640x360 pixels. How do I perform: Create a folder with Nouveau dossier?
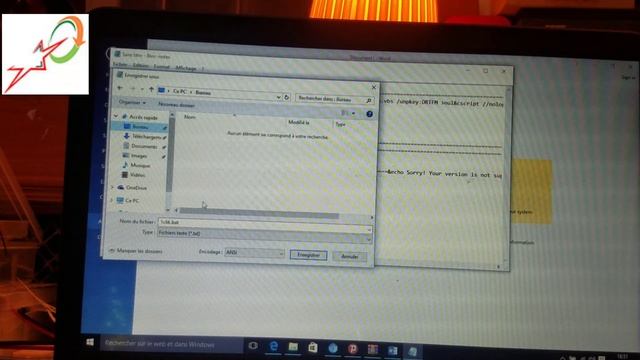[176, 105]
